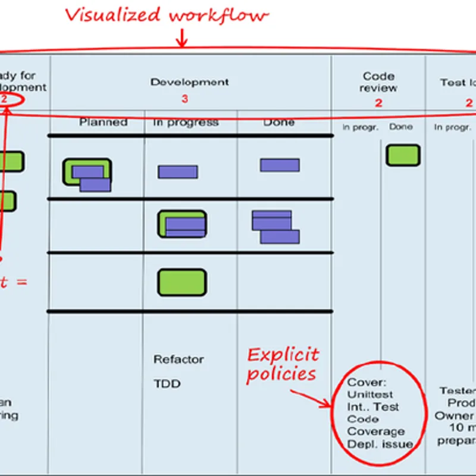
Task: Select the upper green card in Ready for development
Action: point(12,161)
